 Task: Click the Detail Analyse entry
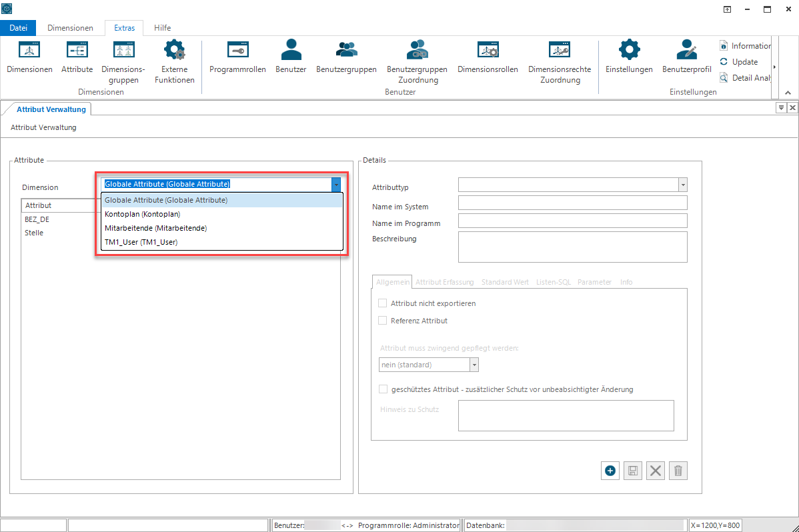(745, 77)
